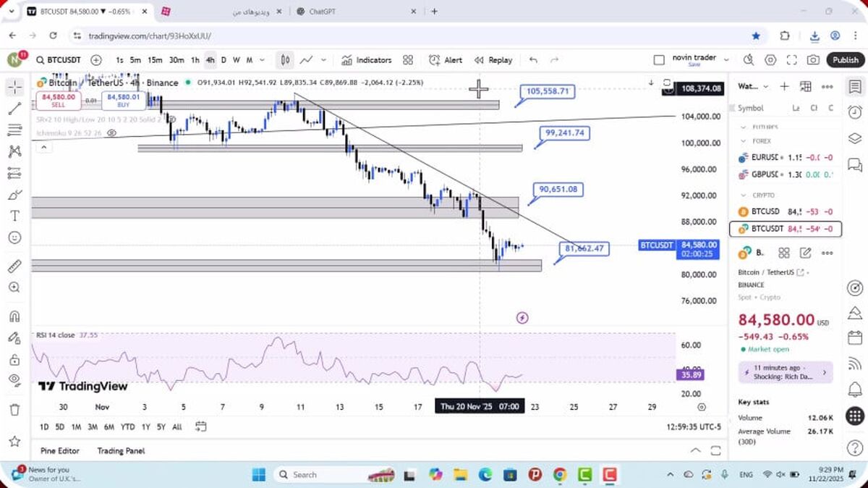
Task: Collapse the CRYPTO watchlist section
Action: 743,195
